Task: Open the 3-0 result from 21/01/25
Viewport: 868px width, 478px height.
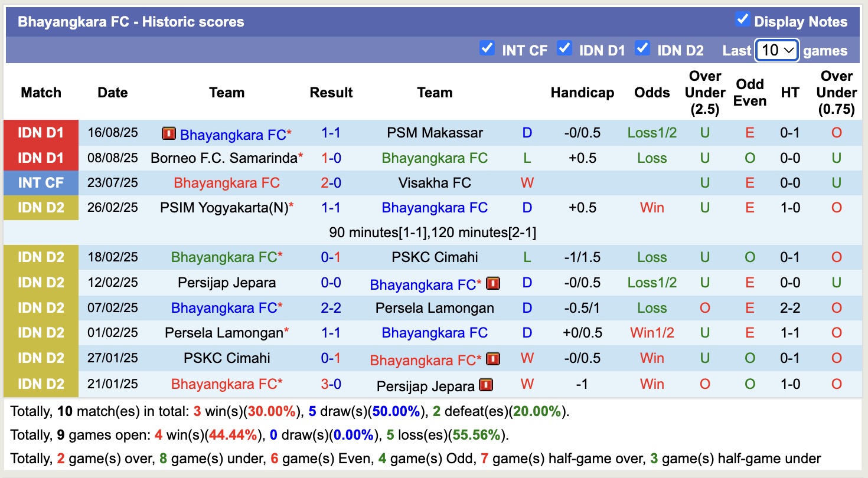Action: click(x=331, y=384)
